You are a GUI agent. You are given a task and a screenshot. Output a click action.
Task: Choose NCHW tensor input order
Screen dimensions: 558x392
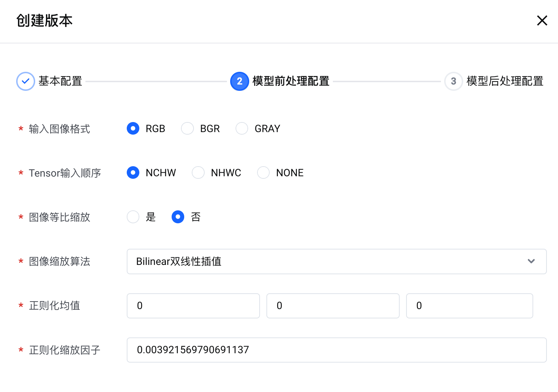click(x=133, y=172)
